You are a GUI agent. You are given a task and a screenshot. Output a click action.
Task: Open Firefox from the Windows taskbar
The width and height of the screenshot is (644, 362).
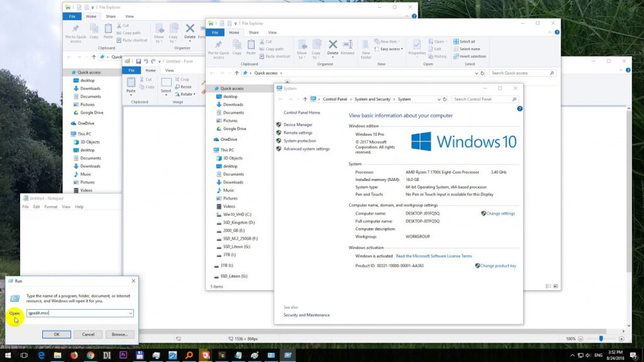tap(74, 355)
